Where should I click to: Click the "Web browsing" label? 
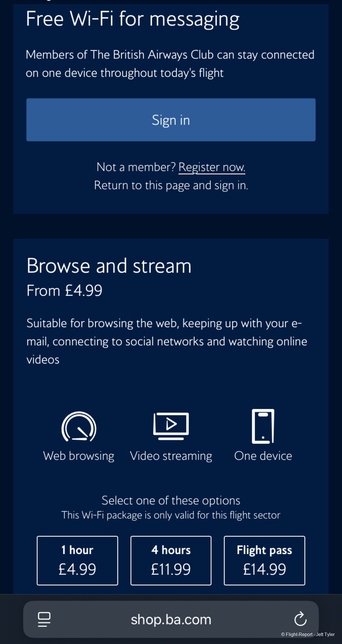tap(79, 456)
